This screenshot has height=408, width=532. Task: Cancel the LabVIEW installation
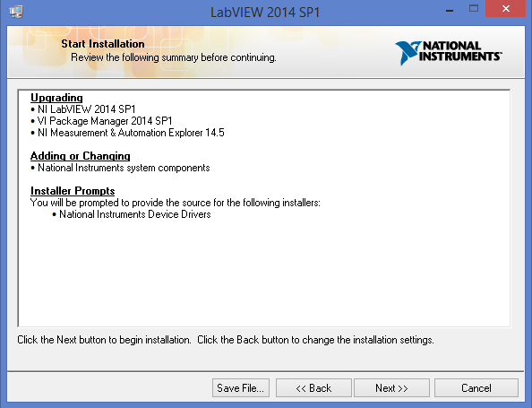point(476,388)
